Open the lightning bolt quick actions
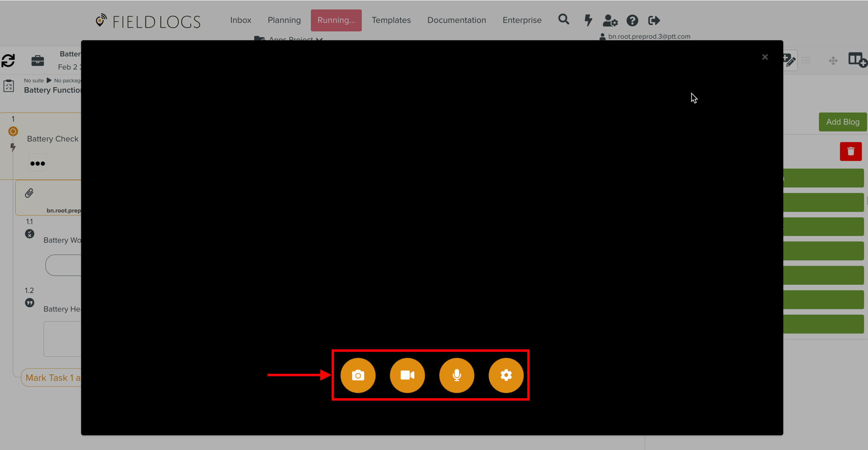The height and width of the screenshot is (450, 868). pos(588,20)
